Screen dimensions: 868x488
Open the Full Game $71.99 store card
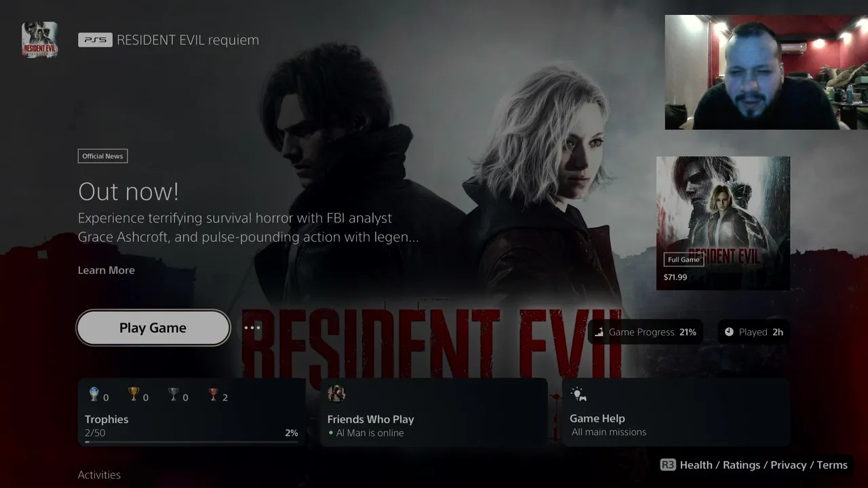[723, 223]
